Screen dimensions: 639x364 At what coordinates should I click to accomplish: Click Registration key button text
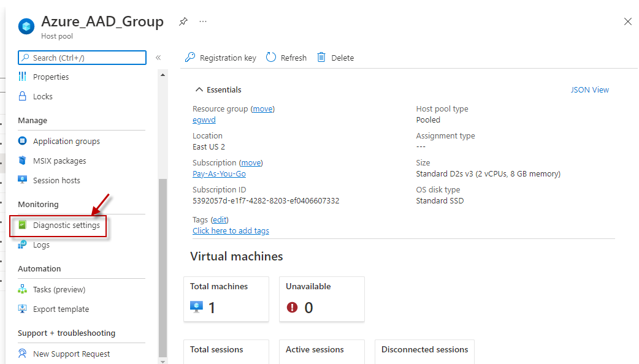coord(228,58)
